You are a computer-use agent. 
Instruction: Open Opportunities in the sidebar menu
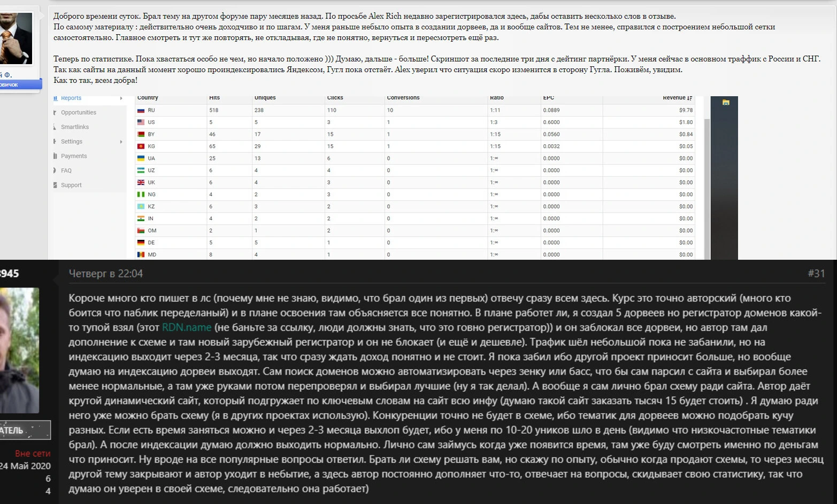79,113
